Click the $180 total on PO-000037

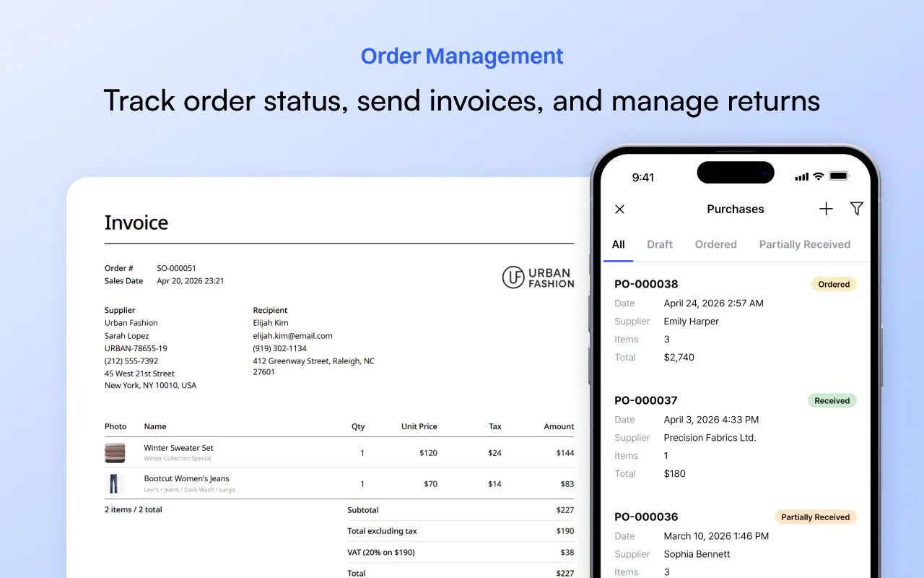click(675, 473)
